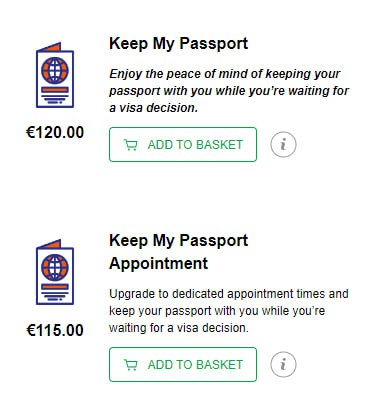The width and height of the screenshot is (376, 409).
Task: Click 'ADD TO BASKET' text under €115.00 item
Action: coord(195,365)
